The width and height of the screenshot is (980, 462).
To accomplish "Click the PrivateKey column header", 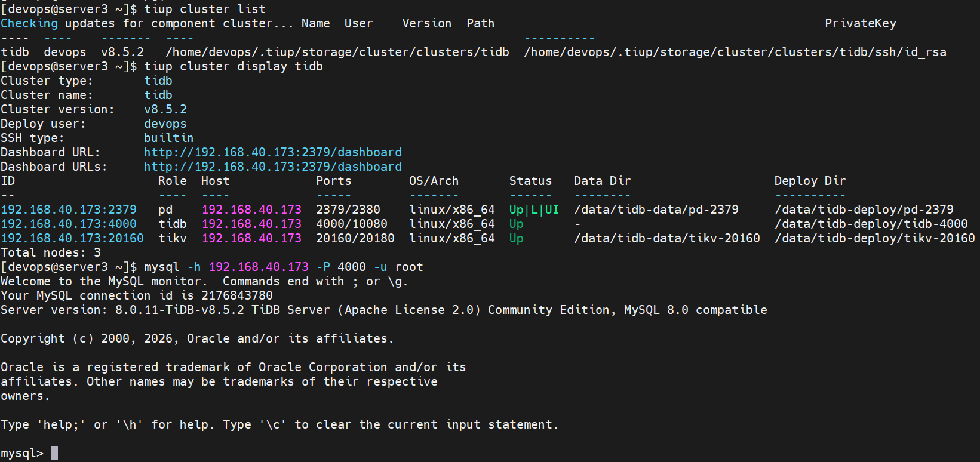I will (x=861, y=23).
